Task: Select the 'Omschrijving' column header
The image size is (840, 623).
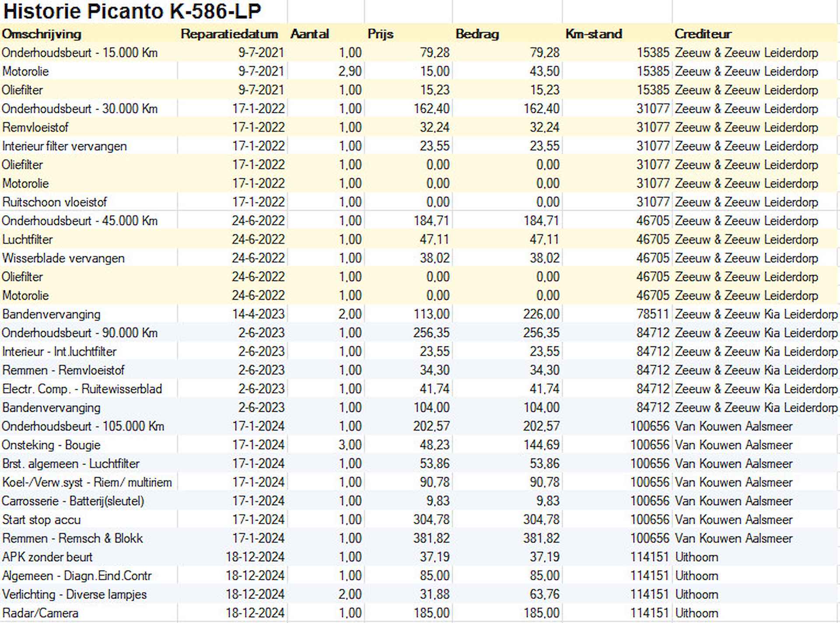Action: point(42,34)
